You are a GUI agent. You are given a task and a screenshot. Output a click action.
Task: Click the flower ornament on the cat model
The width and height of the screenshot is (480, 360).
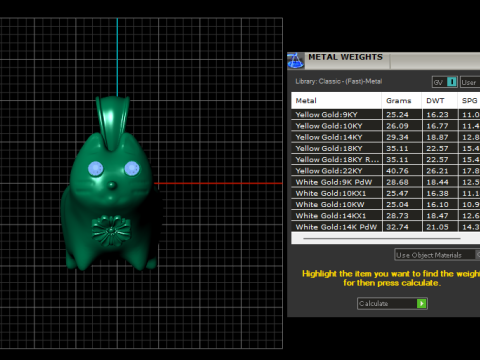coord(111,231)
